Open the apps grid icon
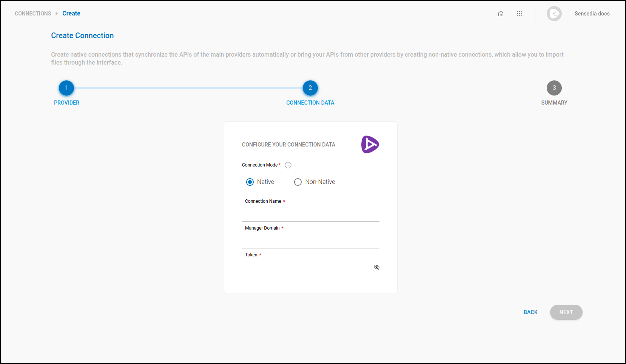Viewport: 626px width, 364px height. 520,14
